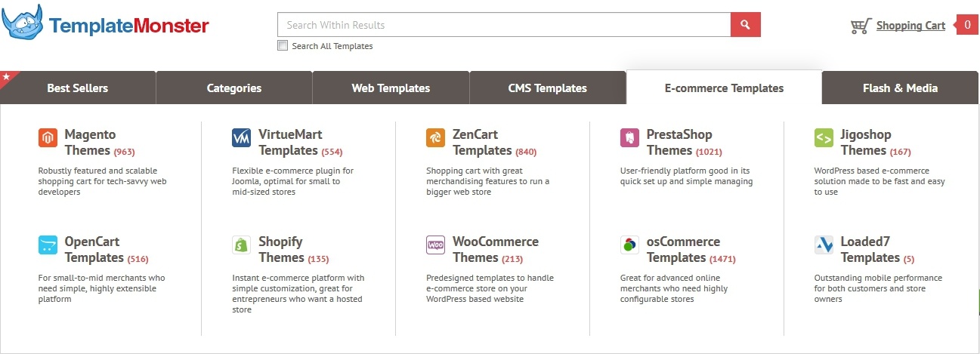This screenshot has height=354, width=980.
Task: Click the ZenCart platform icon
Action: click(x=435, y=138)
